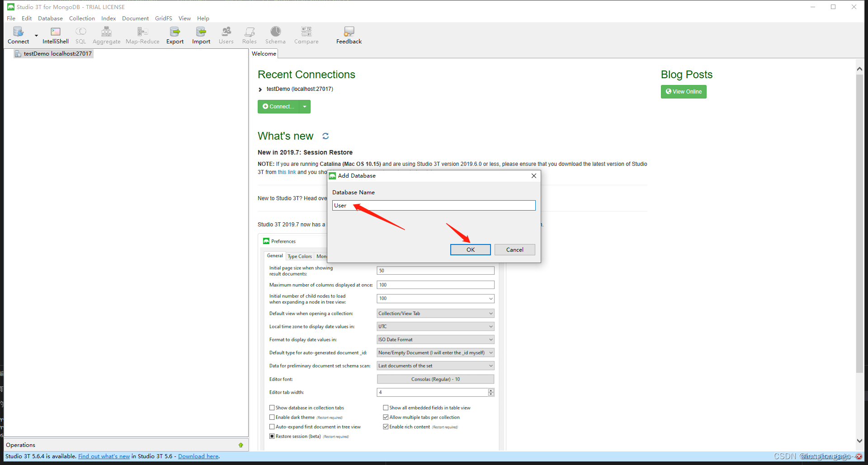This screenshot has width=868, height=465.
Task: Click the 'Download here' link
Action: [198, 456]
